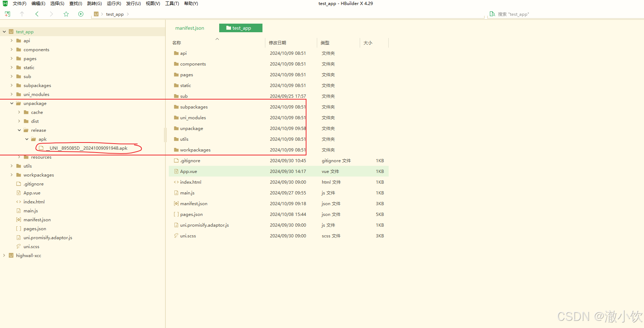
Task: Expand the components folder in tree
Action: click(11, 49)
